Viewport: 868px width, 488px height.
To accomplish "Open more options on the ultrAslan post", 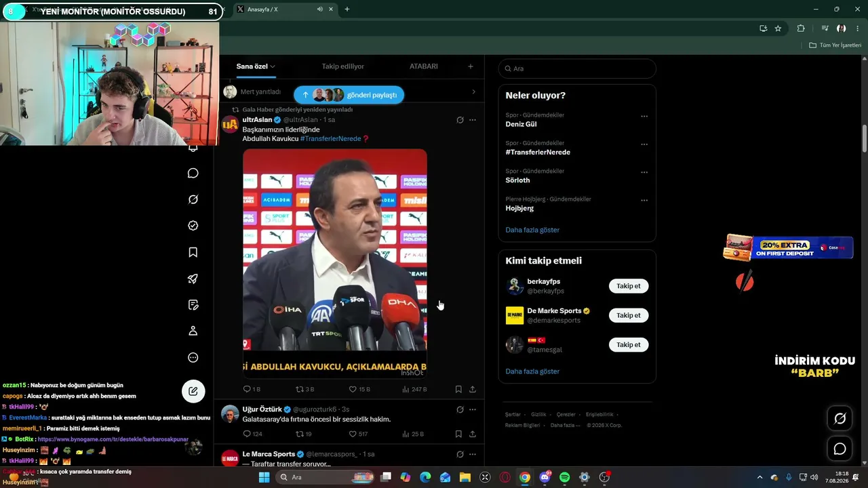I will click(473, 120).
